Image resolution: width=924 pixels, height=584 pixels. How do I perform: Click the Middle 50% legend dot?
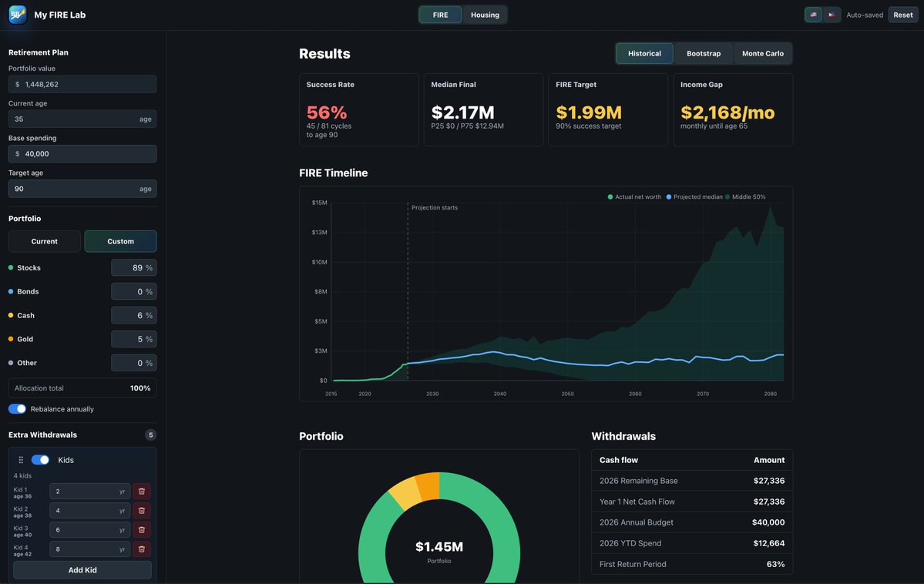coord(727,196)
